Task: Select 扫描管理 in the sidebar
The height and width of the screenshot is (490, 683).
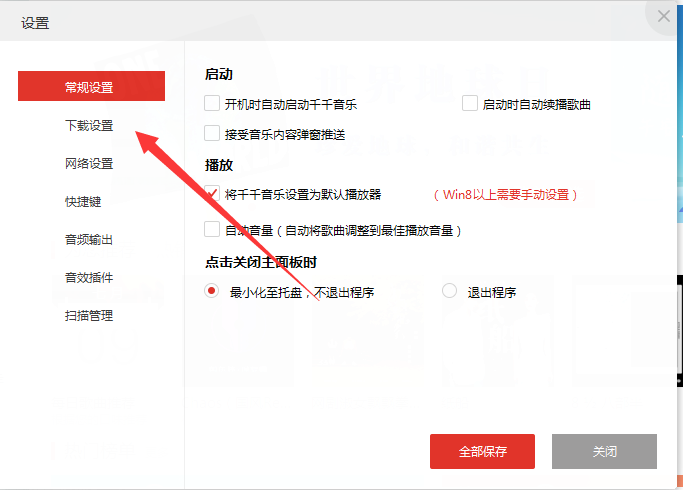Action: [x=89, y=315]
